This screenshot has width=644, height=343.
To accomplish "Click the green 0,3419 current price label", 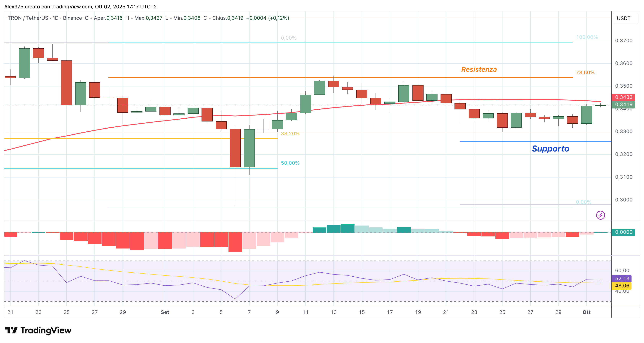I will pos(624,105).
